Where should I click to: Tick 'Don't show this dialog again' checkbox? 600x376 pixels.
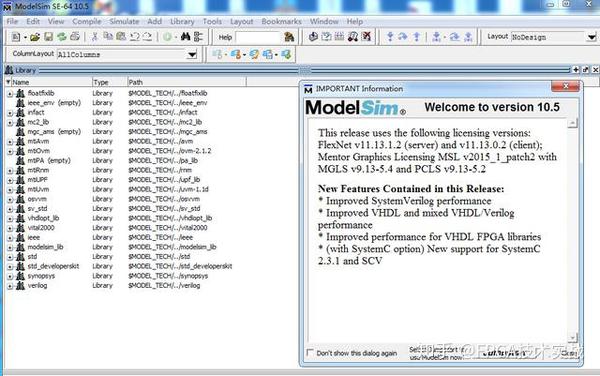pos(310,352)
